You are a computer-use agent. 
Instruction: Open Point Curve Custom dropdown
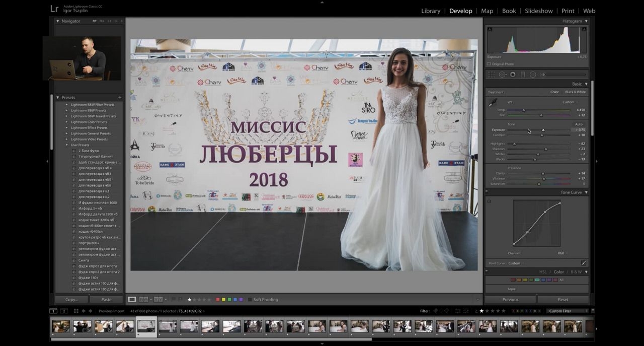(x=516, y=263)
